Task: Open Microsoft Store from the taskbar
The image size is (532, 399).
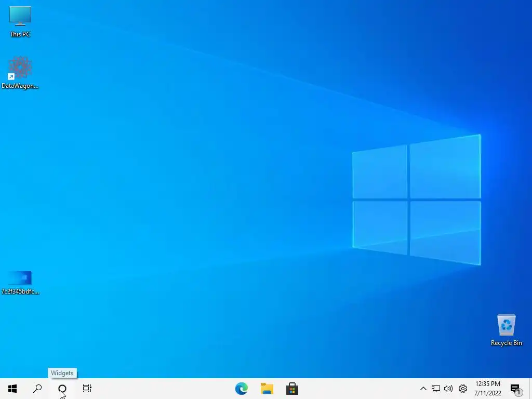Action: pyautogui.click(x=292, y=389)
